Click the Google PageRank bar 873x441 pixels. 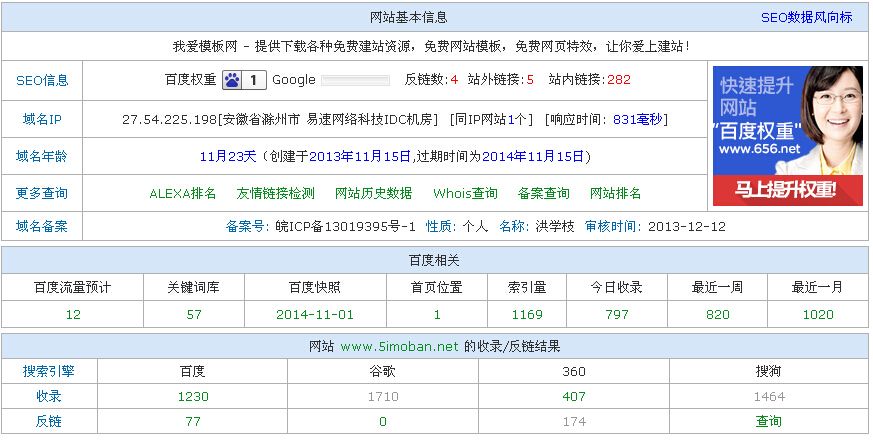click(355, 80)
